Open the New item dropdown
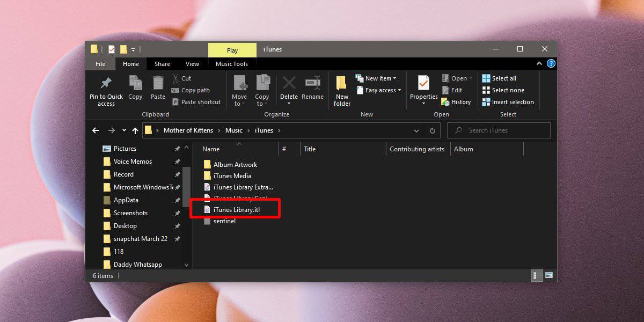 376,78
